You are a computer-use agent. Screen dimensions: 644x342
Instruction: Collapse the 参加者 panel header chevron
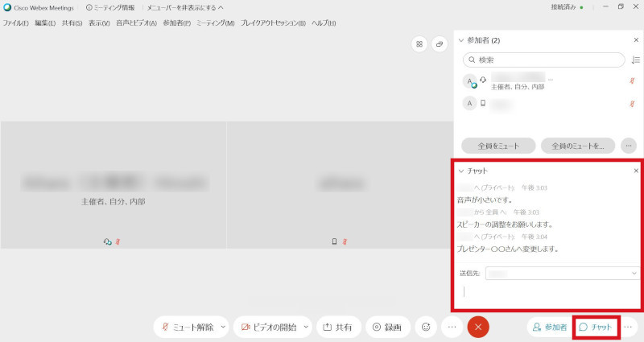461,39
